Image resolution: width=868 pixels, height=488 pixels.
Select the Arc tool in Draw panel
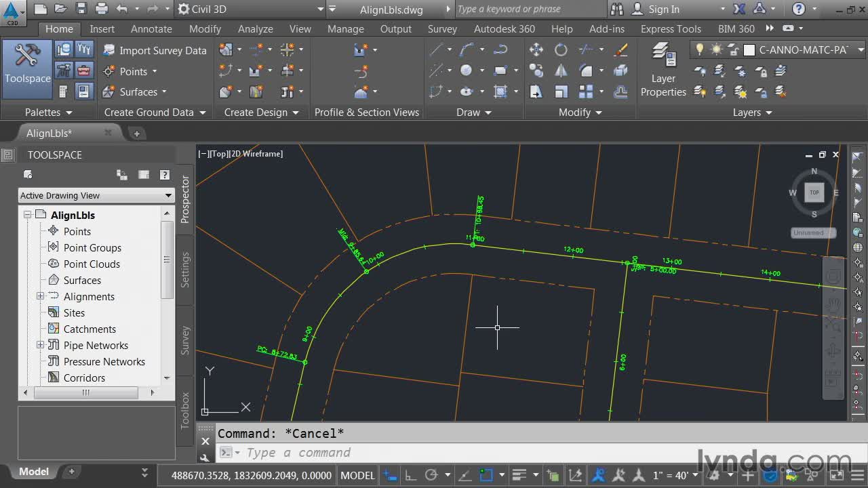click(x=467, y=49)
